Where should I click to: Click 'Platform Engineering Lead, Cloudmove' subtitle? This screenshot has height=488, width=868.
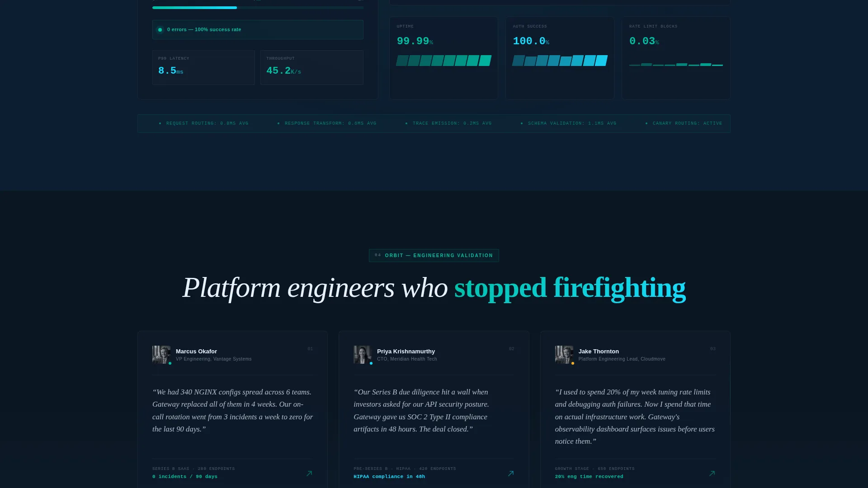click(622, 359)
